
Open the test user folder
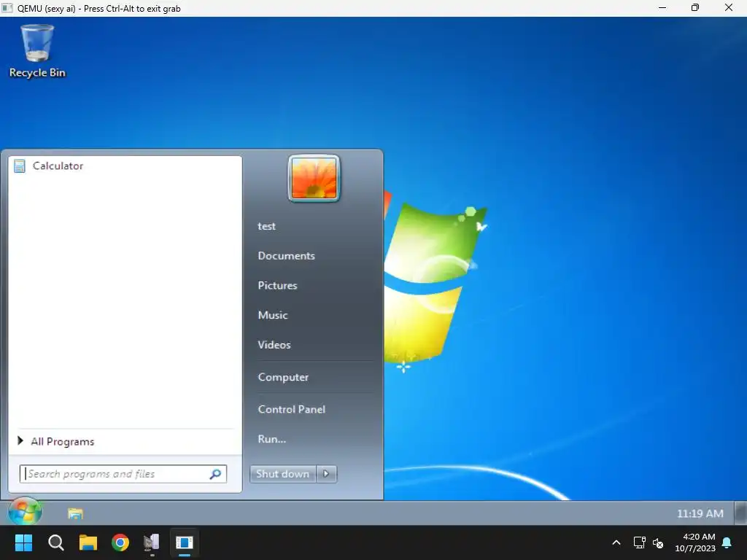[x=267, y=226]
